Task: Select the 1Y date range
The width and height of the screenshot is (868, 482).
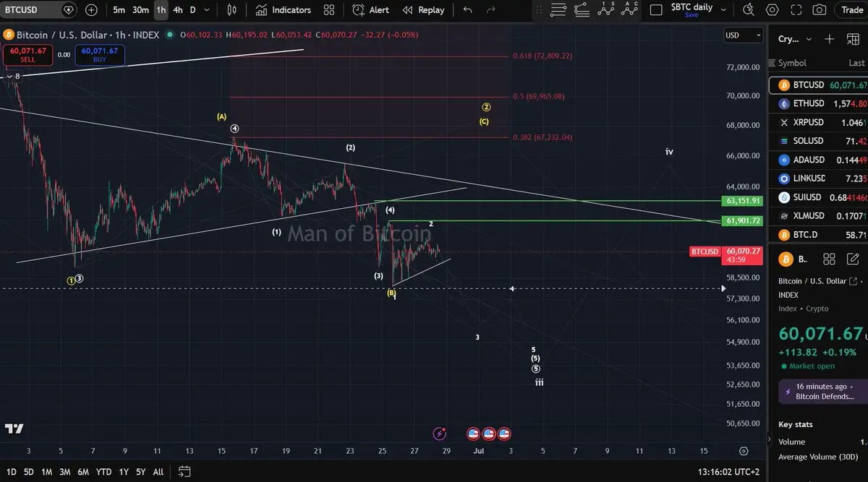Action: pyautogui.click(x=122, y=472)
